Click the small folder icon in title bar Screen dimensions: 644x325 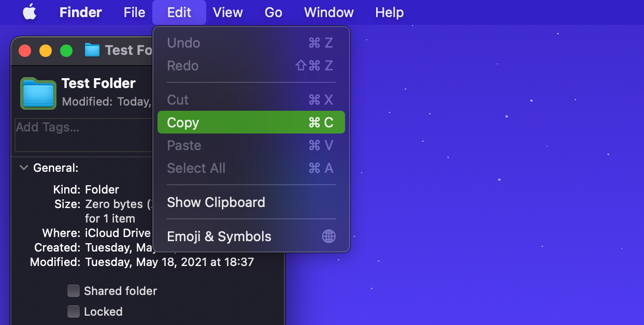coord(92,50)
